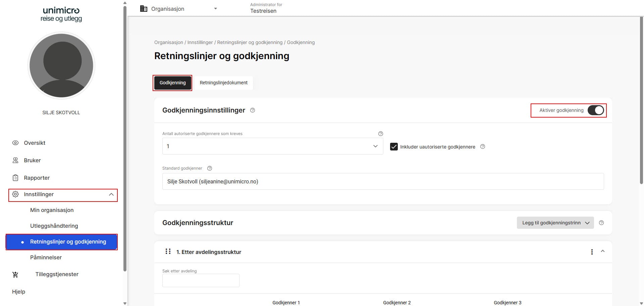Disable the Aktiver godkjenning toggle
Screen dimensions: 644x306
pyautogui.click(x=596, y=110)
